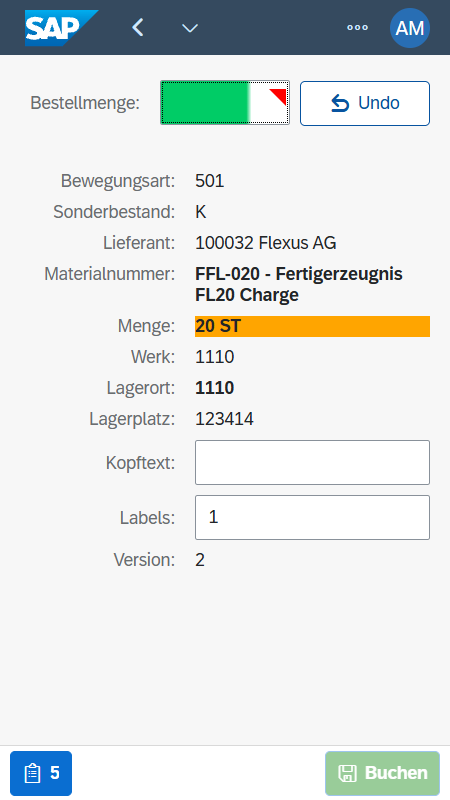Click the red corner marker in Bestellmenge
Viewport: 450px width, 800px height.
279,96
